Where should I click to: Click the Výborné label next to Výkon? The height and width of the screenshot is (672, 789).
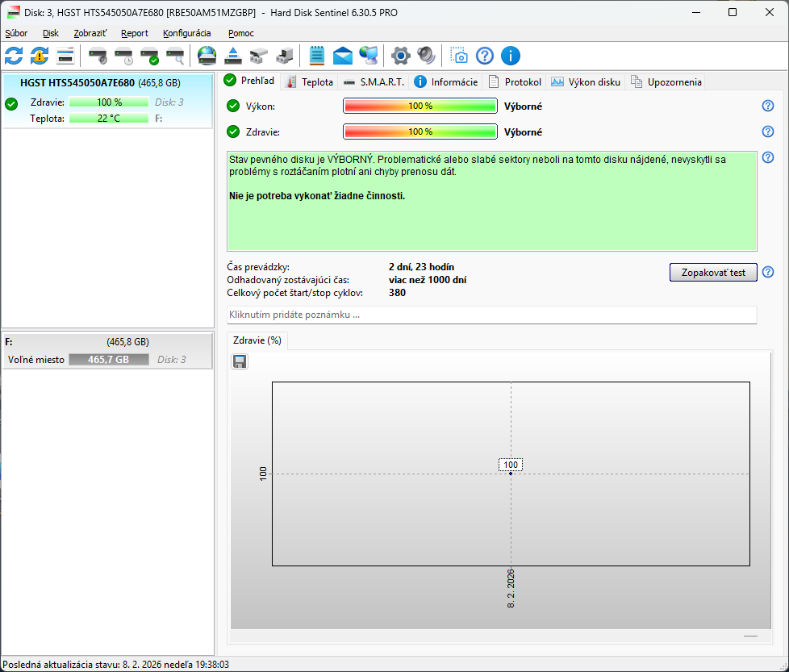(523, 106)
